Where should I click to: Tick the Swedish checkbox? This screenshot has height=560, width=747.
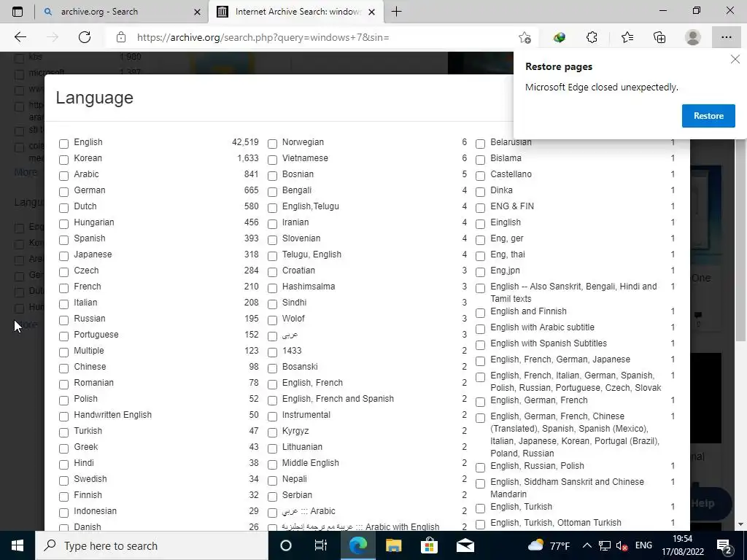tap(64, 481)
